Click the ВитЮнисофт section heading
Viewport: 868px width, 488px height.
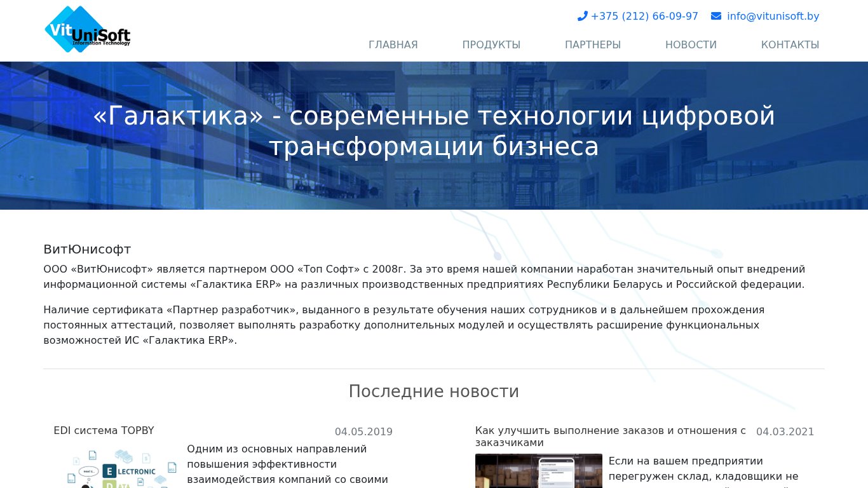tap(87, 249)
